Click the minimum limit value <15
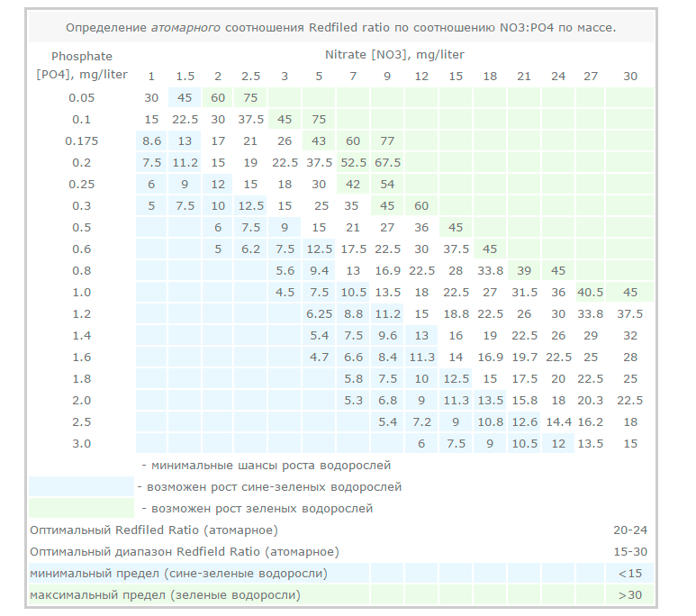The width and height of the screenshot is (696, 616). point(629,573)
